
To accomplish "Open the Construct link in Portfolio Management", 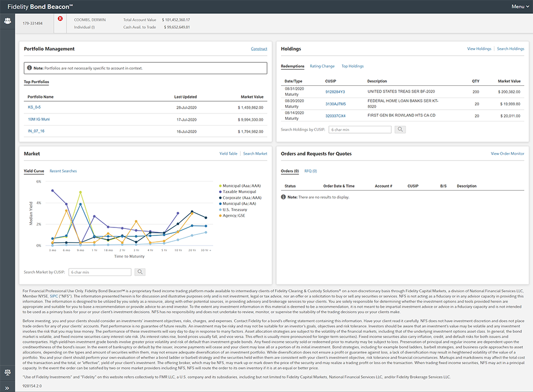I will (259, 49).
